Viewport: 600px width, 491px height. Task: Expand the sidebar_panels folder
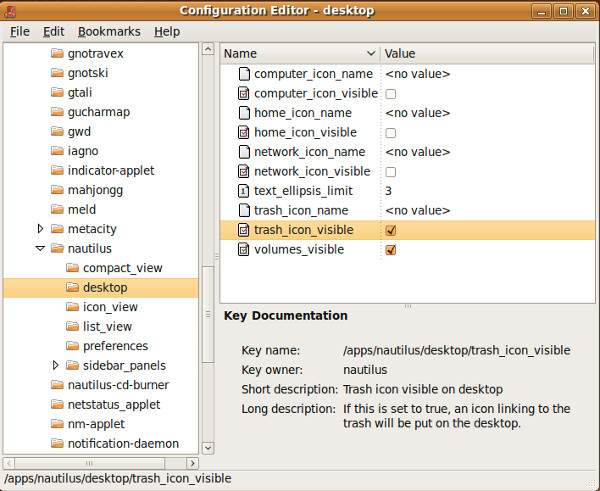click(55, 365)
